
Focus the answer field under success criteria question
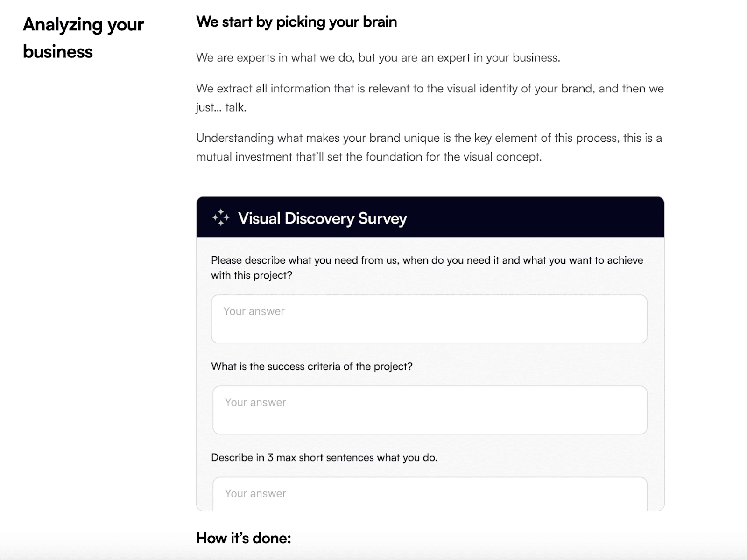pos(430,410)
